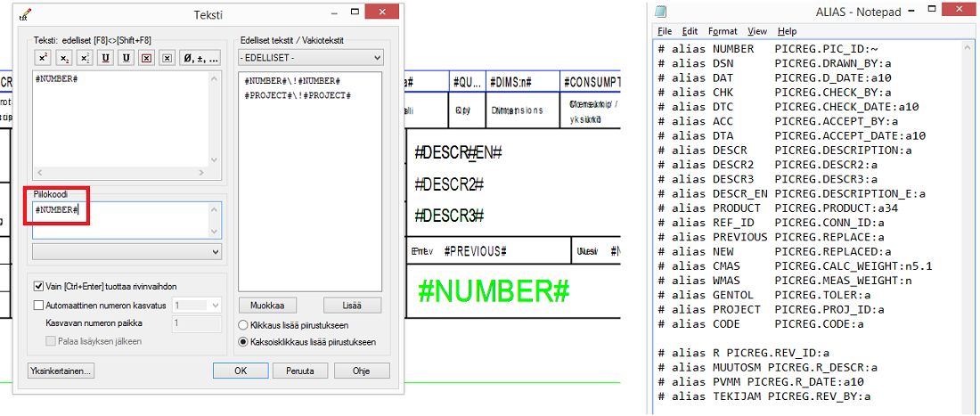This screenshot has width=980, height=416.
Task: Click green #NUMBER# text in drawing
Action: pos(494,291)
